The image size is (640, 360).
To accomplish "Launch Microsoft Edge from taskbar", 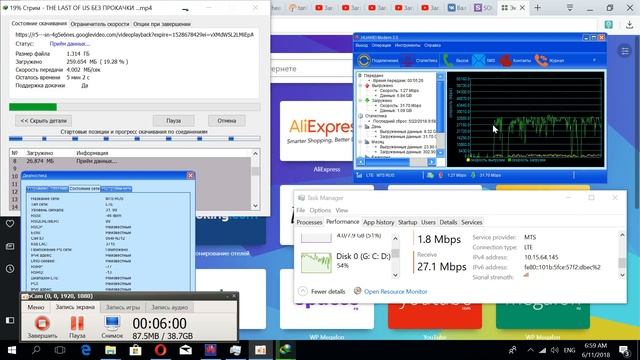I will 86,350.
